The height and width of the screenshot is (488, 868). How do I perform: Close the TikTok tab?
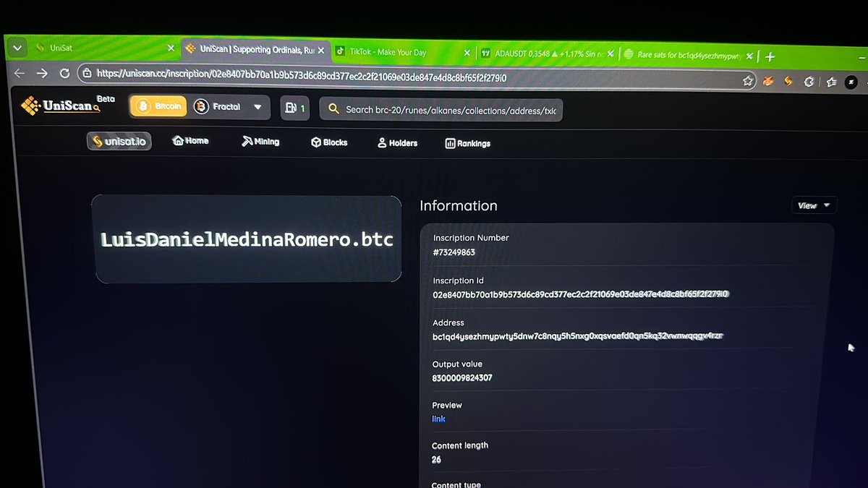[x=467, y=53]
